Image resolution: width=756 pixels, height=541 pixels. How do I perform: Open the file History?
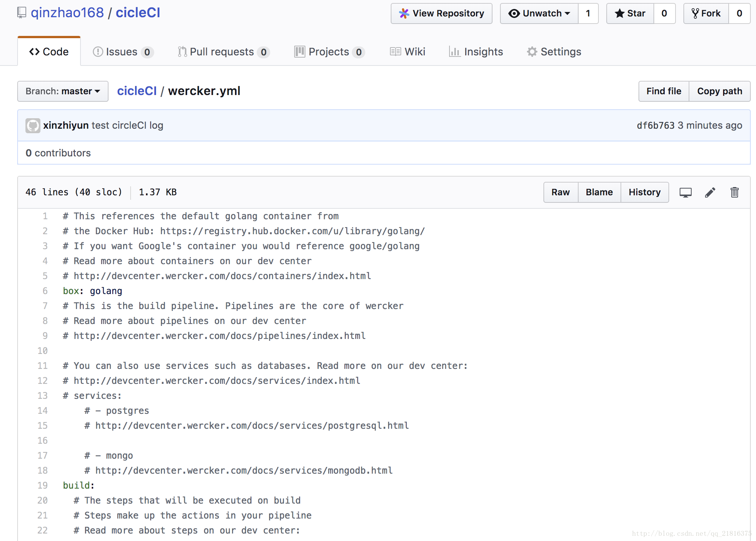[644, 192]
